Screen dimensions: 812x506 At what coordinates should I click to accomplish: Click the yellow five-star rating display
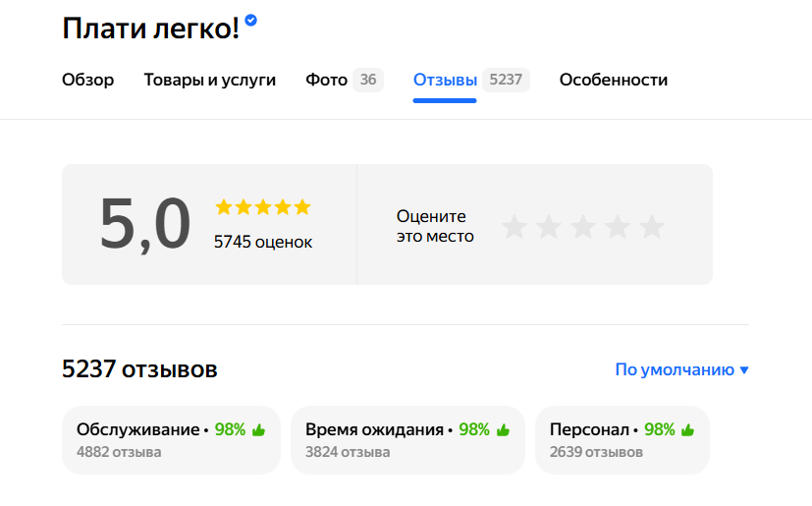[x=262, y=206]
